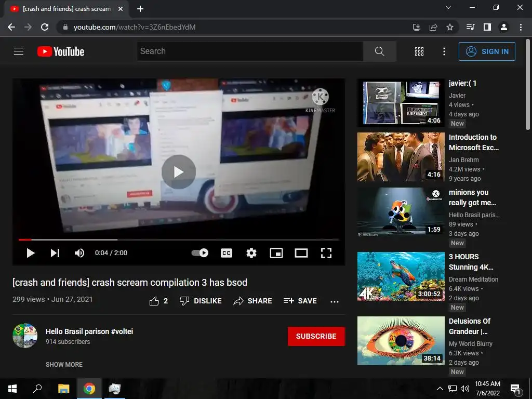Mute the video volume
Viewport: 532px width, 399px height.
pos(79,253)
